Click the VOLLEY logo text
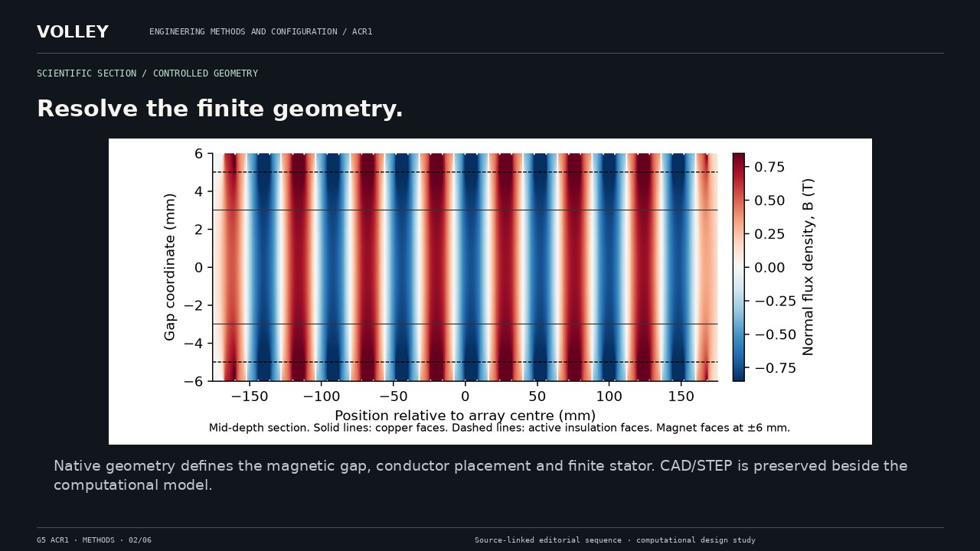This screenshot has width=980, height=551. coord(73,32)
